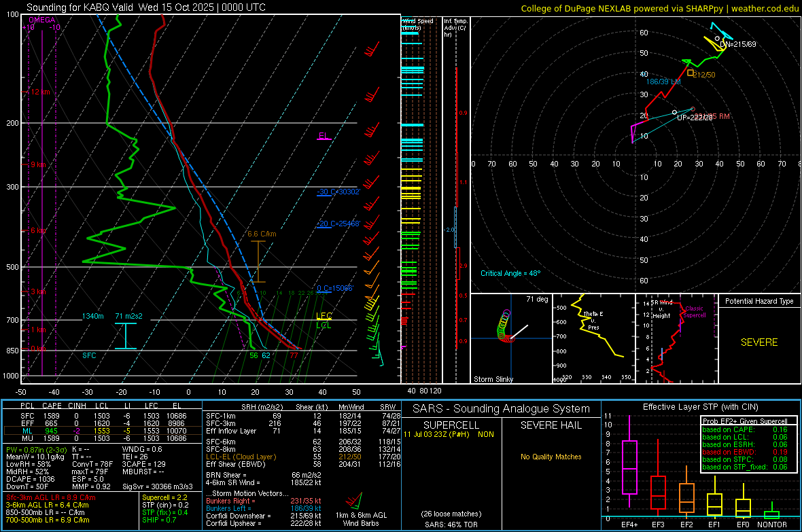Click the 'Eff Shear (EBWD)' row
Screen dimensions: 802x532
pos(303,465)
